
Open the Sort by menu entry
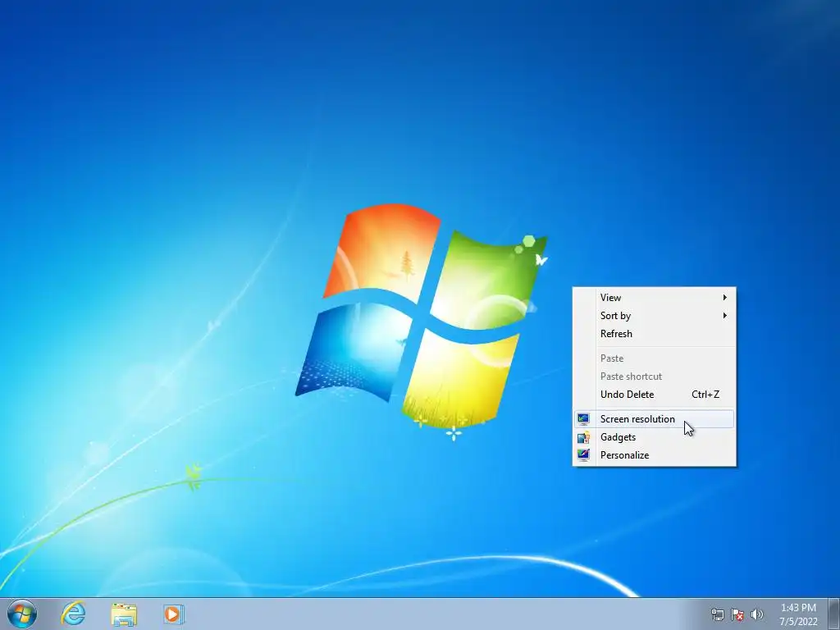[654, 316]
